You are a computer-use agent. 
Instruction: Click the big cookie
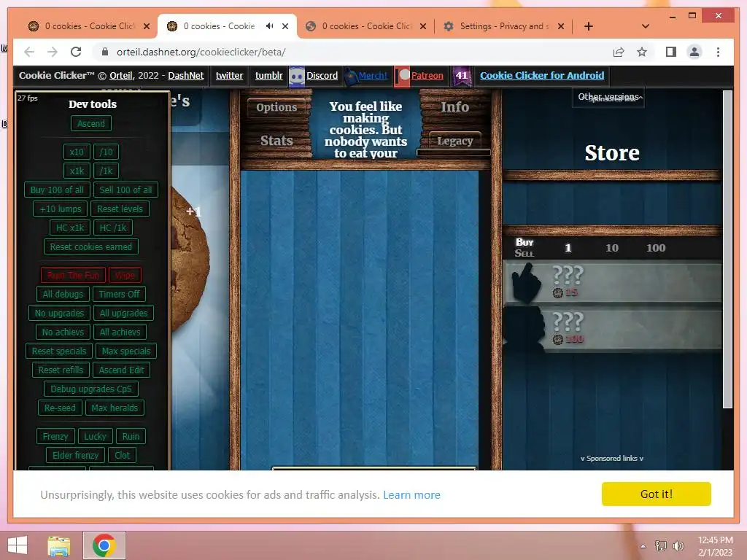pyautogui.click(x=190, y=260)
